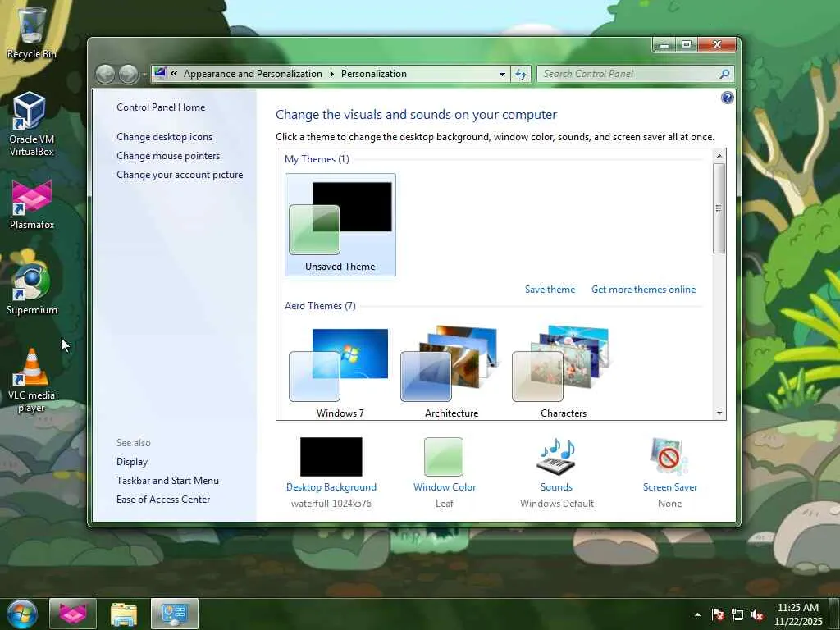The height and width of the screenshot is (630, 840).
Task: Click the theme list scrollbar thumb
Action: click(x=719, y=208)
